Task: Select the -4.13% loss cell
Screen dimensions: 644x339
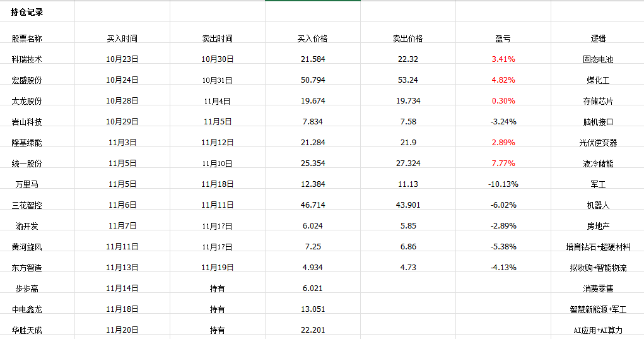Action: click(x=503, y=268)
